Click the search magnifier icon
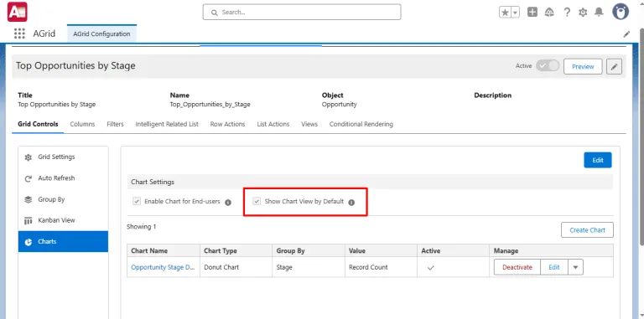644x319 pixels. point(214,13)
